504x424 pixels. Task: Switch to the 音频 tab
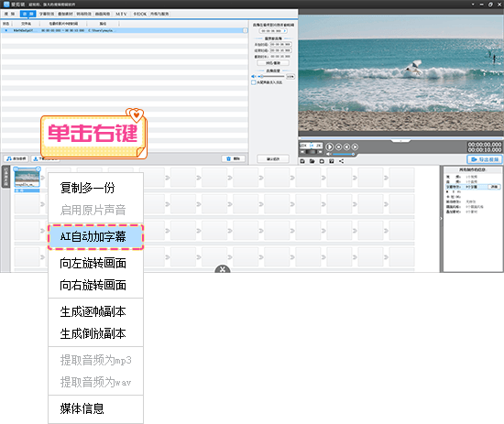[x=28, y=14]
